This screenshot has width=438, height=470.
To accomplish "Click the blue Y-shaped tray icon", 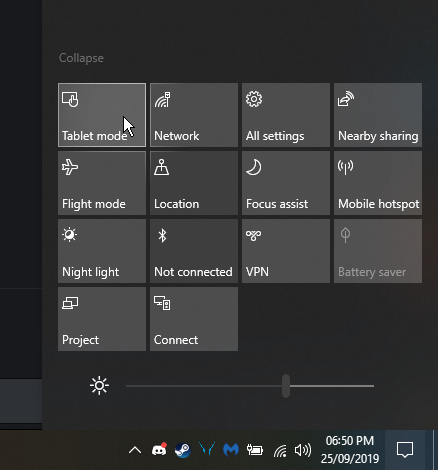I will [207, 449].
